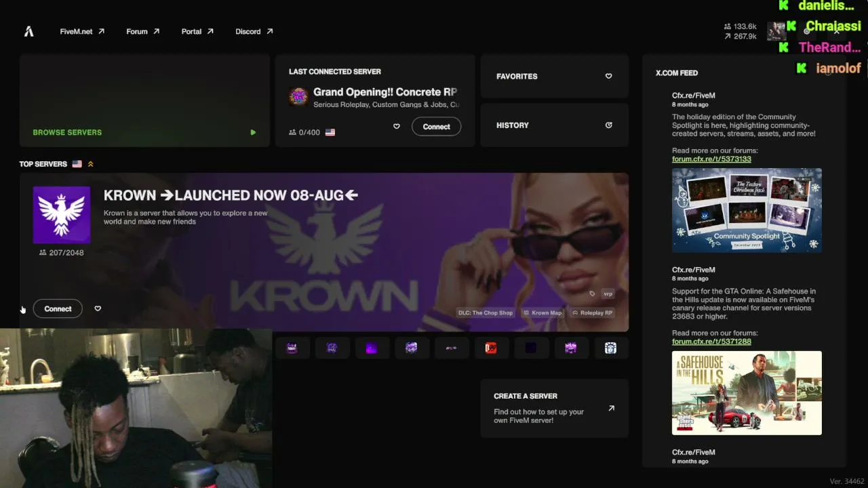Click the Krown Map label
Viewport: 868px width, 488px height.
point(542,312)
